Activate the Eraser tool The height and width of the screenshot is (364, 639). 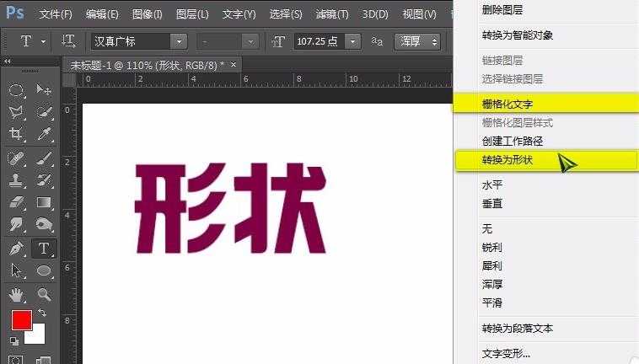point(16,202)
